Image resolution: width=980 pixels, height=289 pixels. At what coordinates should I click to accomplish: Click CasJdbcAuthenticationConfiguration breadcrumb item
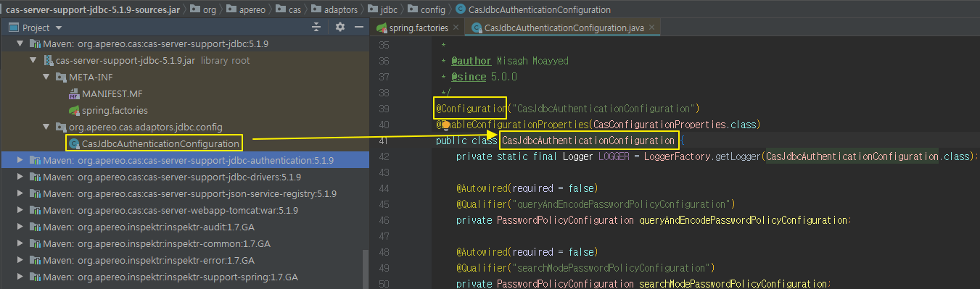(532, 9)
